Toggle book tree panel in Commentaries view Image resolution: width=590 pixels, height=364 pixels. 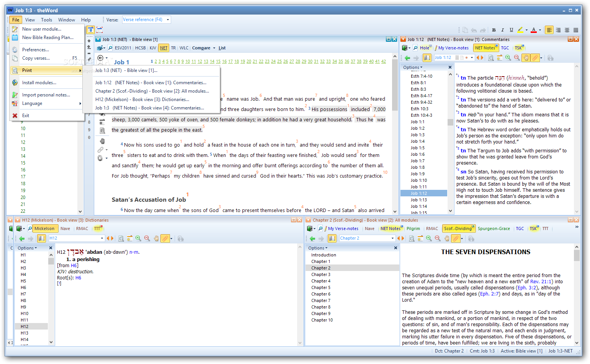pos(427,58)
